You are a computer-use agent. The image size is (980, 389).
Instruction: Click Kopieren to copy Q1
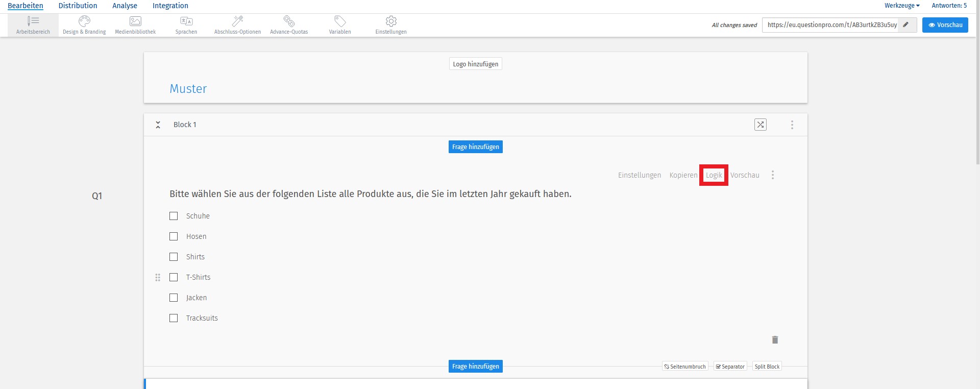[x=683, y=175]
